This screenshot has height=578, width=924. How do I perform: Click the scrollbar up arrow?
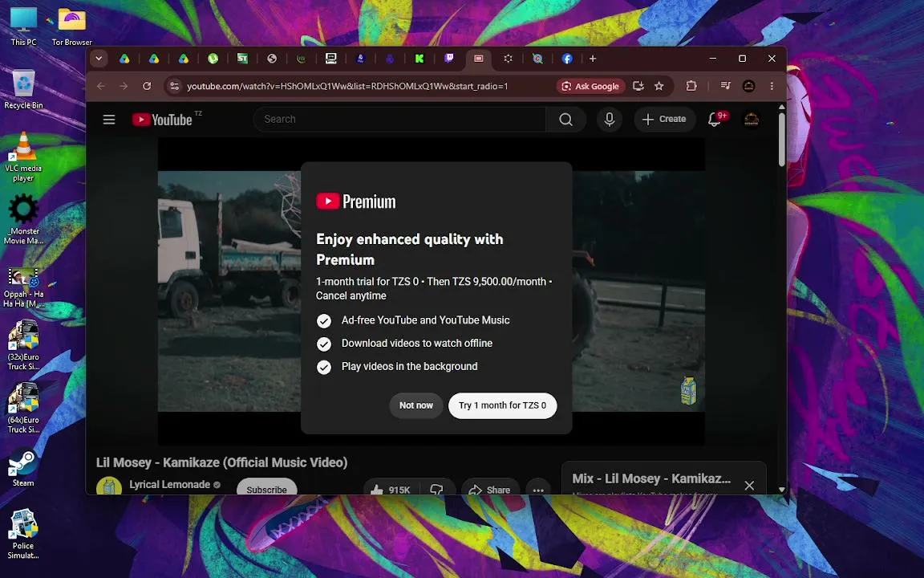781,108
